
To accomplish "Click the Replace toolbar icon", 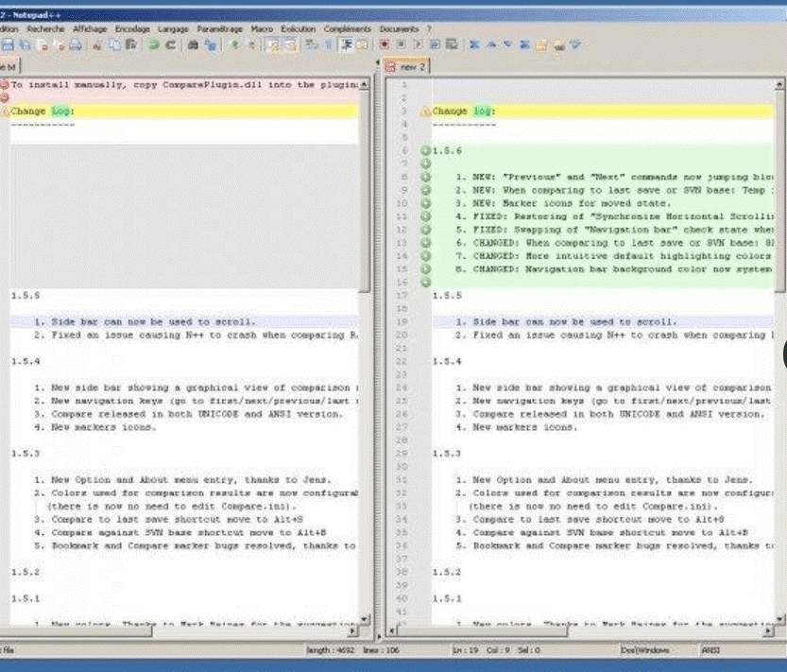I will 211,45.
